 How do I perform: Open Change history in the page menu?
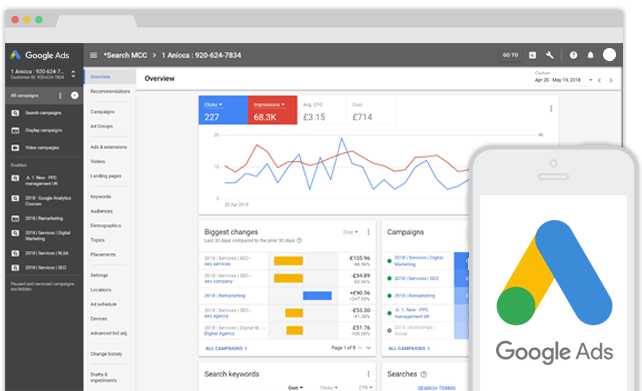(106, 354)
